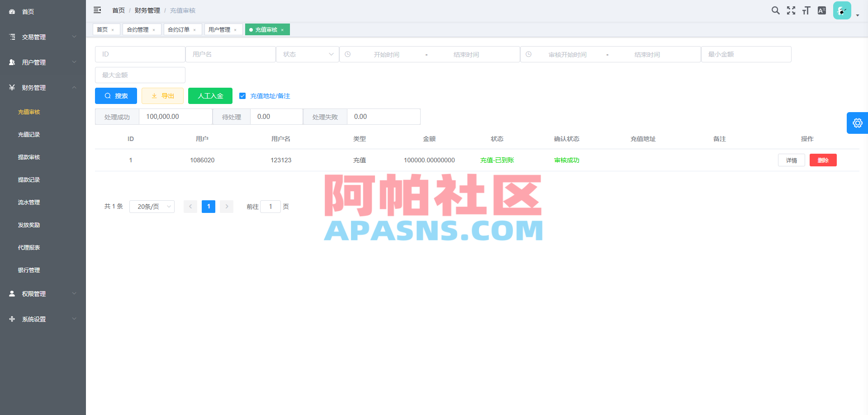Click the user avatar in the top bar

[x=841, y=10]
